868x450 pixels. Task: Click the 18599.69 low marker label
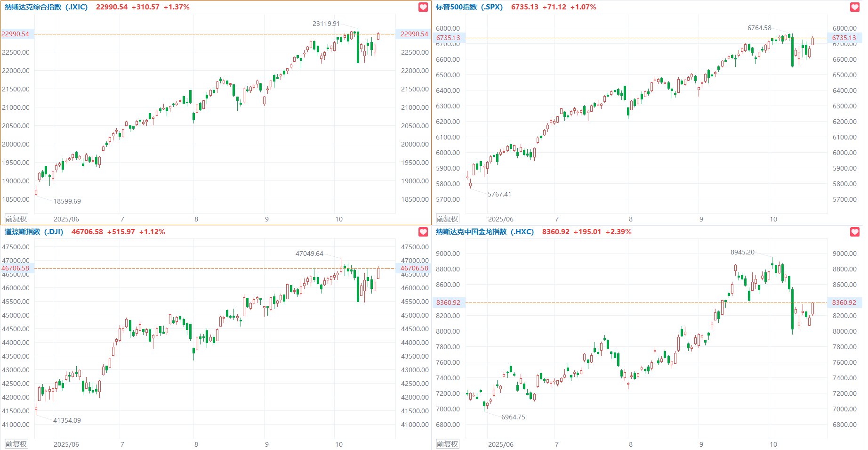(x=67, y=201)
